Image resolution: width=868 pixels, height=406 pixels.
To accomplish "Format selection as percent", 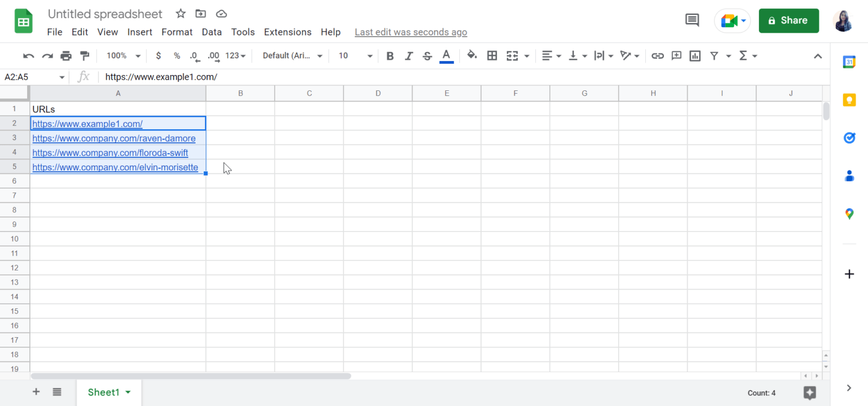I will pos(176,55).
